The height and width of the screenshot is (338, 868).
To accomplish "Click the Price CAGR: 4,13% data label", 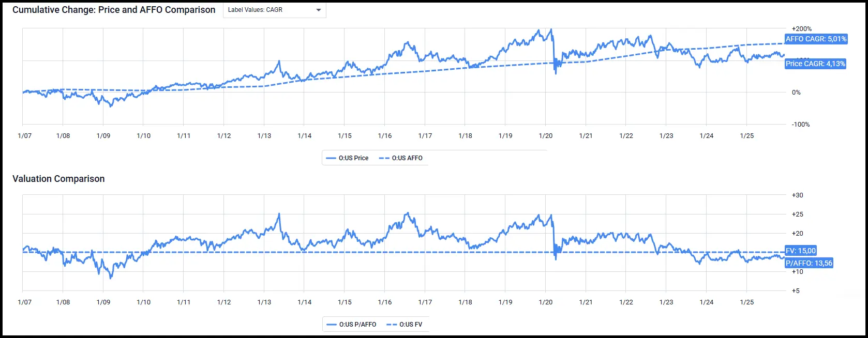I will tap(815, 64).
